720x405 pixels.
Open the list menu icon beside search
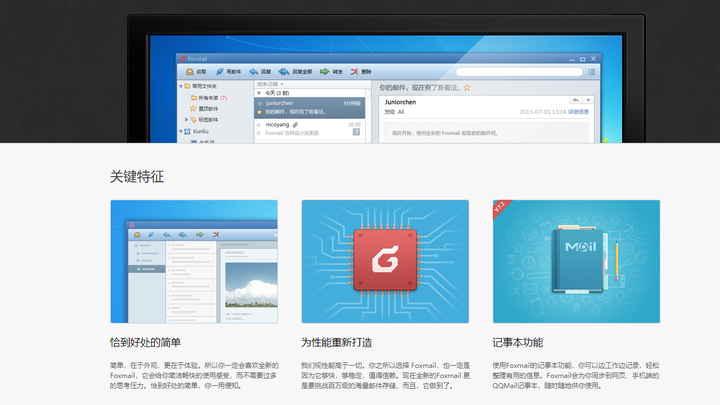(591, 72)
